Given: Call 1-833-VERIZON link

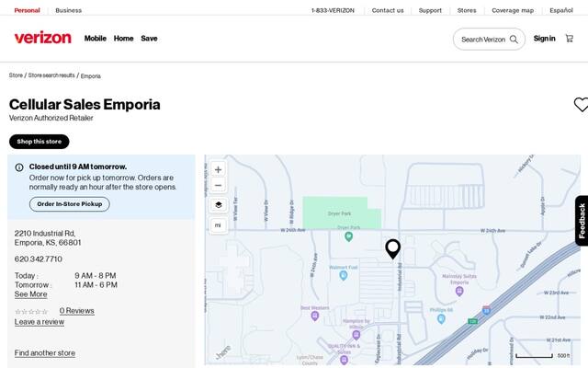Looking at the screenshot, I should (333, 10).
